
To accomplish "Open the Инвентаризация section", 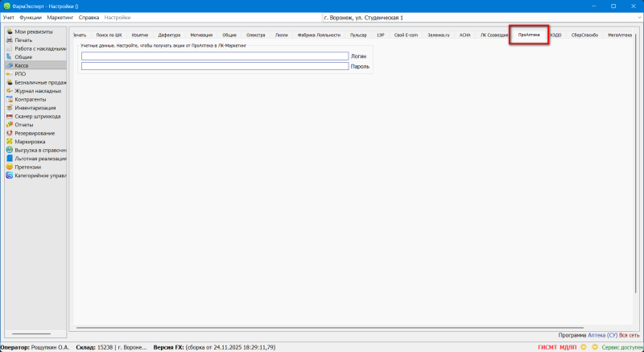I will point(36,107).
